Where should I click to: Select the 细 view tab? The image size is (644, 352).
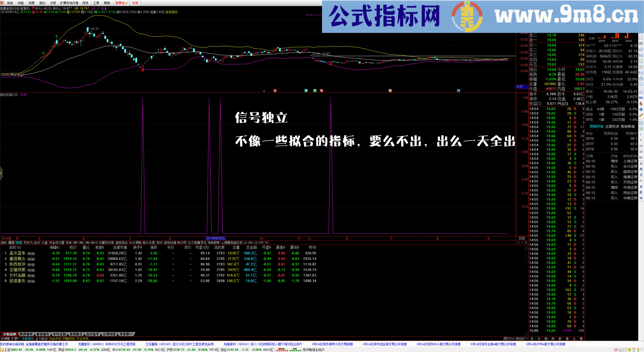(x=546, y=339)
